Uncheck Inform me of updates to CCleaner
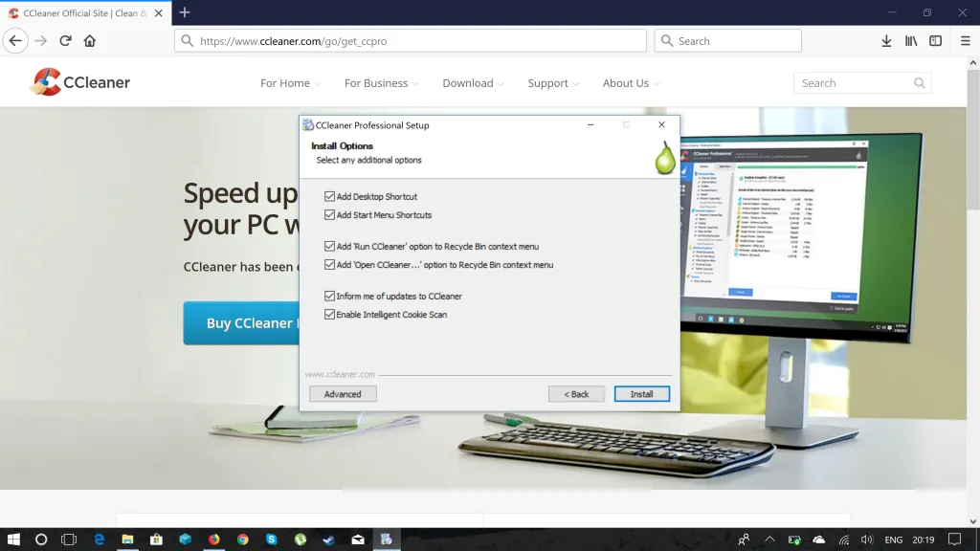 [329, 297]
